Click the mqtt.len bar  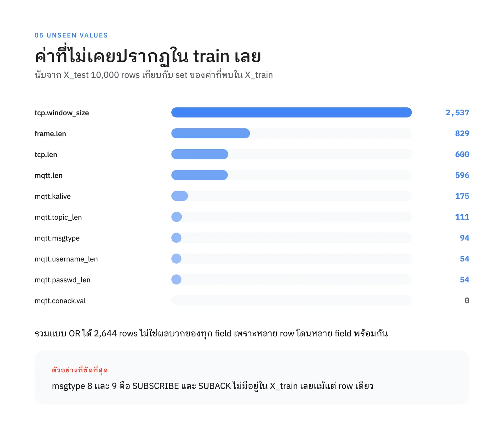point(291,175)
